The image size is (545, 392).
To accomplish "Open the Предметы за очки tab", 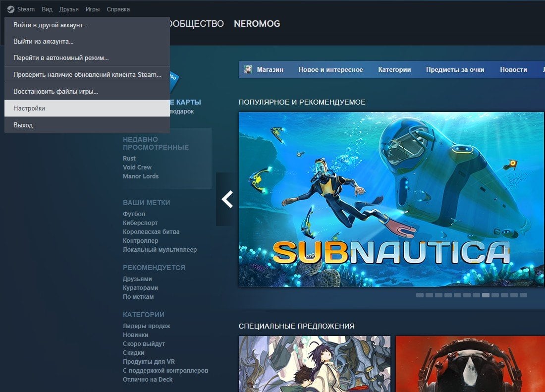I will 455,69.
